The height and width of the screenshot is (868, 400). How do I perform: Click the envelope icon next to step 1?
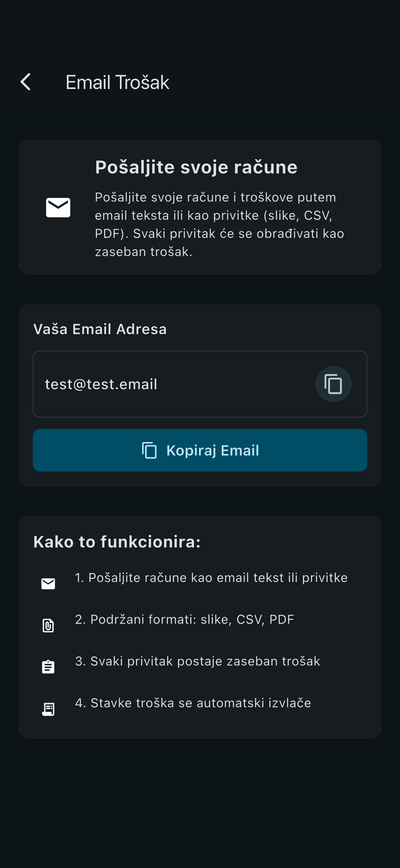48,584
